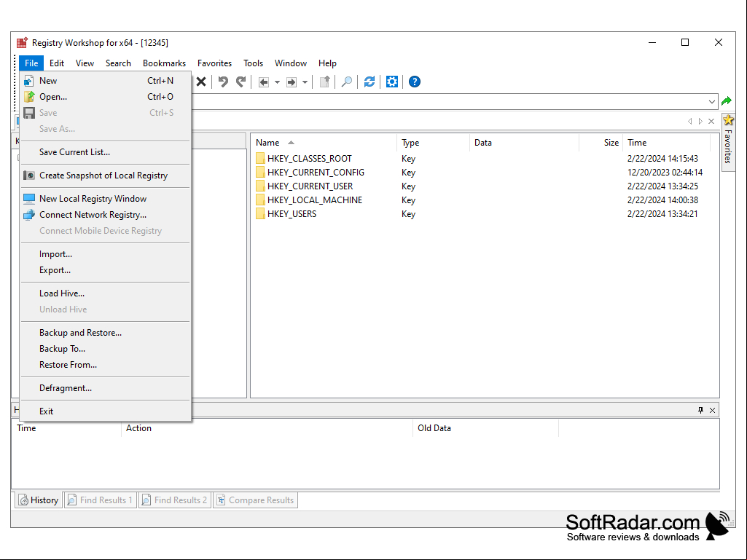
Task: Select New Local Registry Window
Action: click(x=106, y=199)
